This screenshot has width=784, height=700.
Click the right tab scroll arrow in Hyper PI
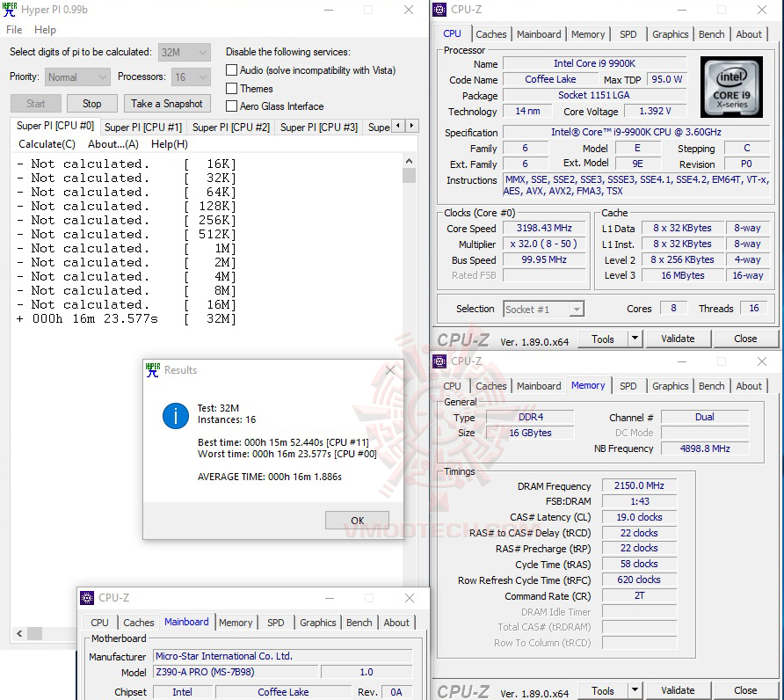410,126
